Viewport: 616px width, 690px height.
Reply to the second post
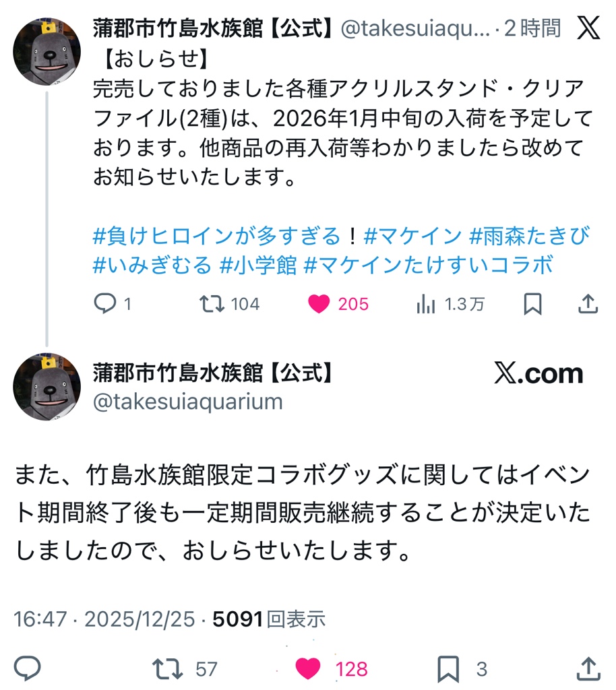tap(28, 668)
